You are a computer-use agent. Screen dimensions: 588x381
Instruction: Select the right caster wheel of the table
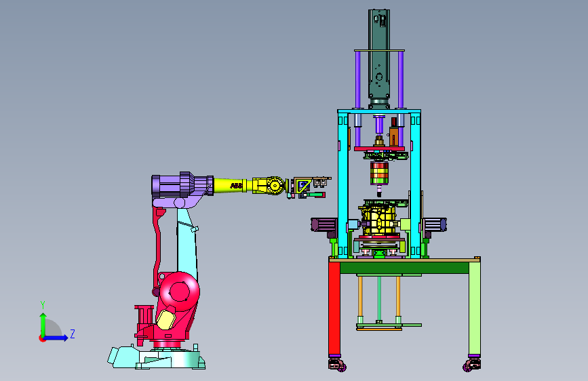pyautogui.click(x=472, y=365)
